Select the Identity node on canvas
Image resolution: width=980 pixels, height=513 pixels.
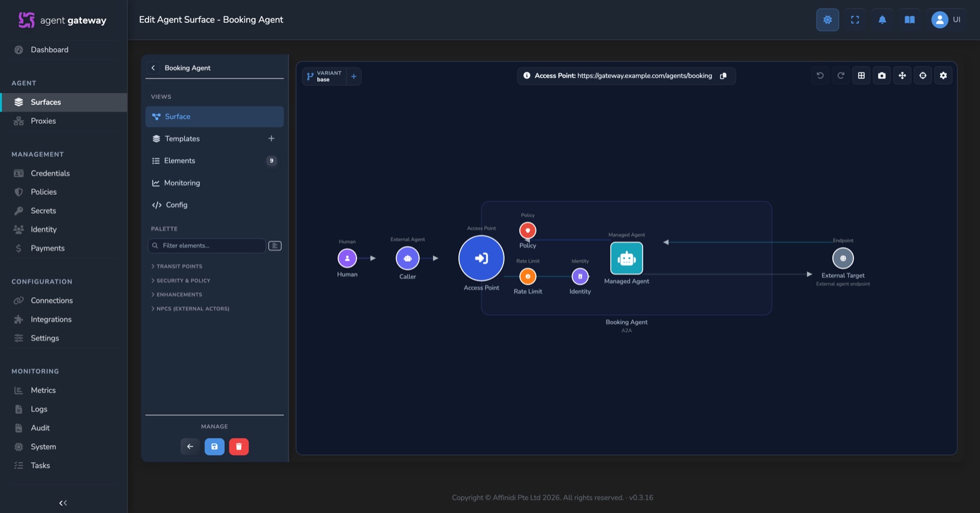580,276
